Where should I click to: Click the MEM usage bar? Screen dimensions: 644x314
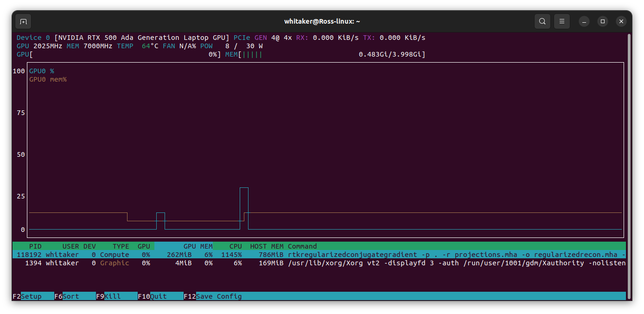pyautogui.click(x=325, y=54)
